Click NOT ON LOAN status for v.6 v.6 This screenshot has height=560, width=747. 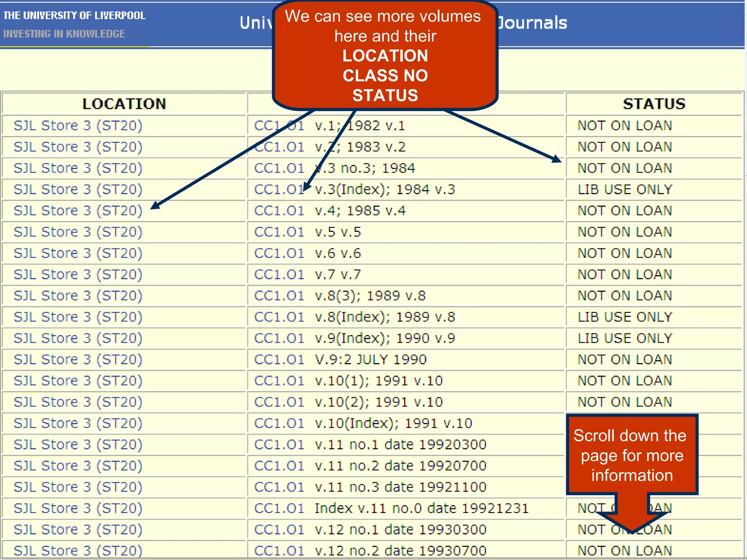[x=625, y=253]
